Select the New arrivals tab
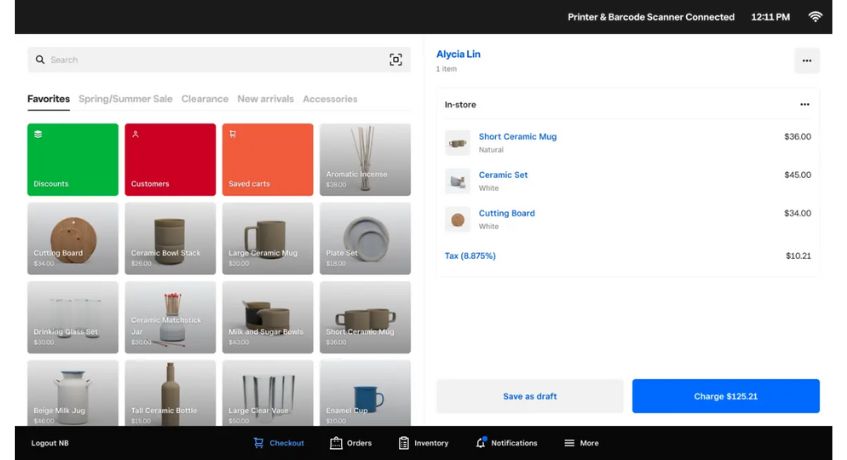Viewport: 847px width, 460px height. (265, 99)
